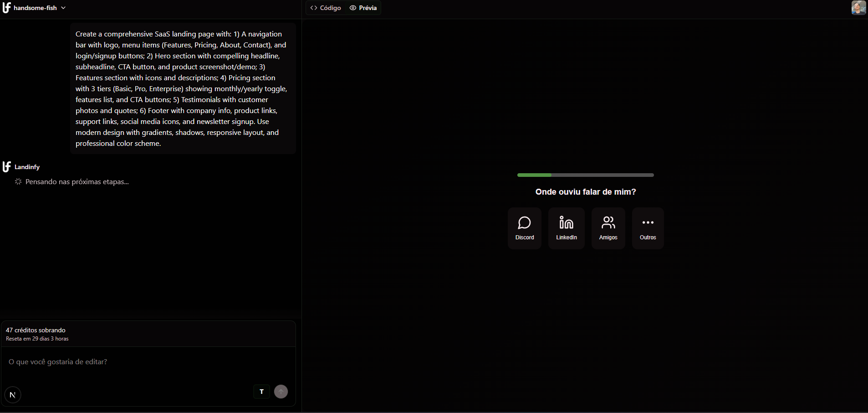The height and width of the screenshot is (413, 868).
Task: Open the handsome-fish project dropdown
Action: [x=36, y=8]
